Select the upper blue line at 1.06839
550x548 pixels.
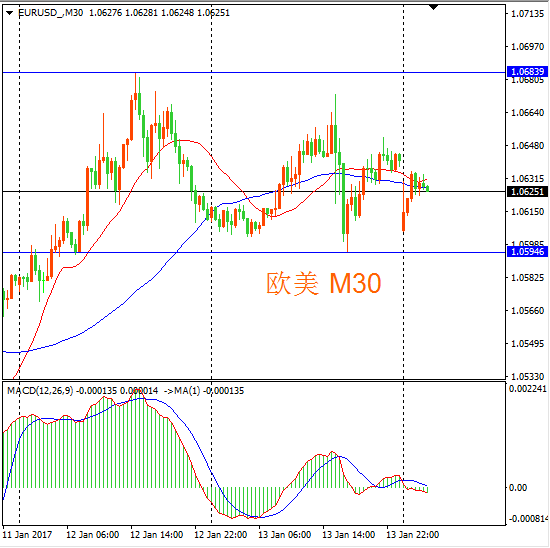tap(254, 73)
